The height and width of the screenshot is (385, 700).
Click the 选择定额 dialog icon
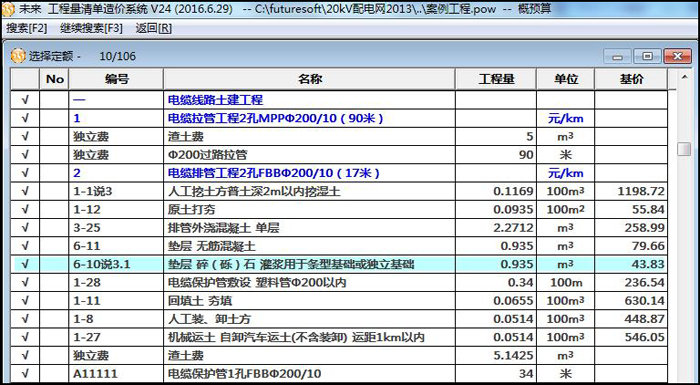pos(18,56)
